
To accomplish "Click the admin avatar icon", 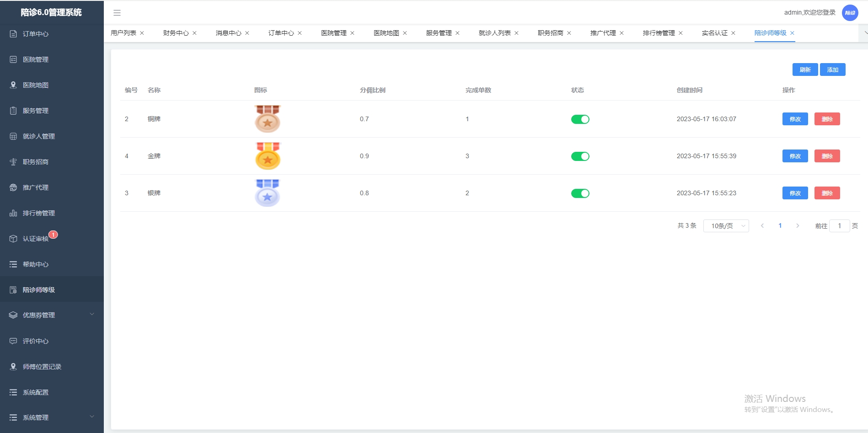I will click(850, 13).
